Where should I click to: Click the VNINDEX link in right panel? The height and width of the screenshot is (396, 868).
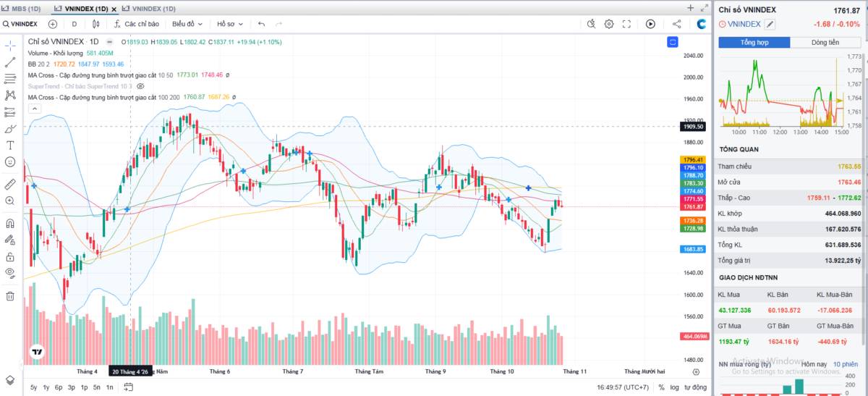pyautogui.click(x=744, y=25)
